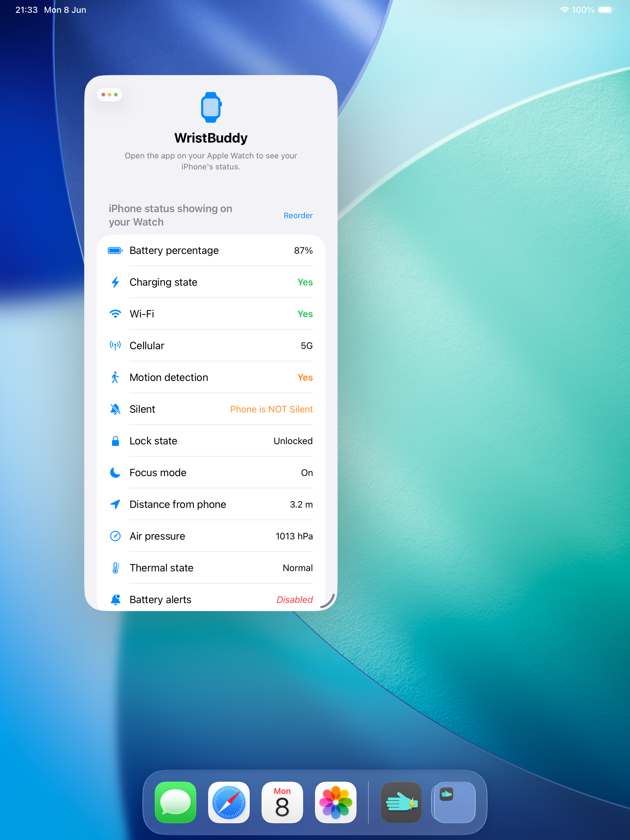
Task: Click the Unlocked value
Action: 293,441
